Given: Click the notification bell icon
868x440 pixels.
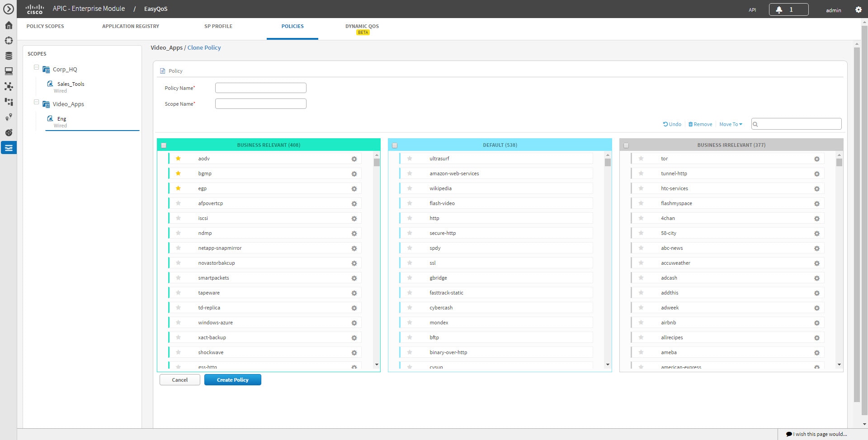Looking at the screenshot, I should click(x=779, y=9).
